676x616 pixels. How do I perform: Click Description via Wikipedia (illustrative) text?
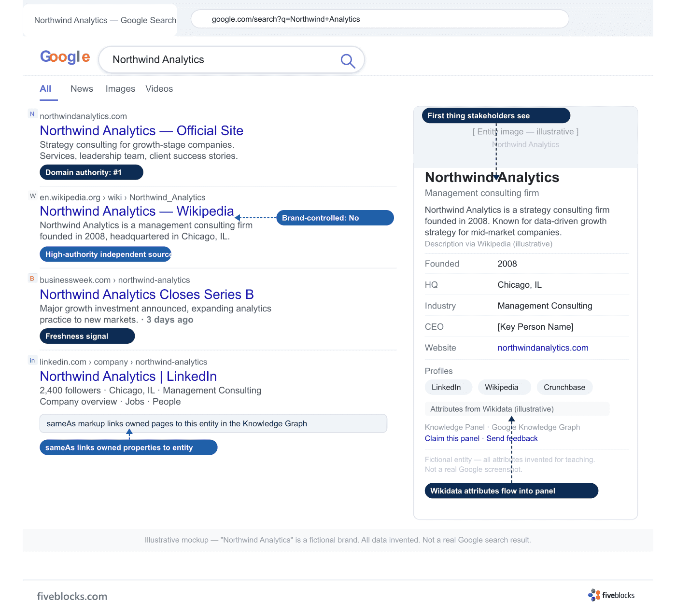pos(489,244)
